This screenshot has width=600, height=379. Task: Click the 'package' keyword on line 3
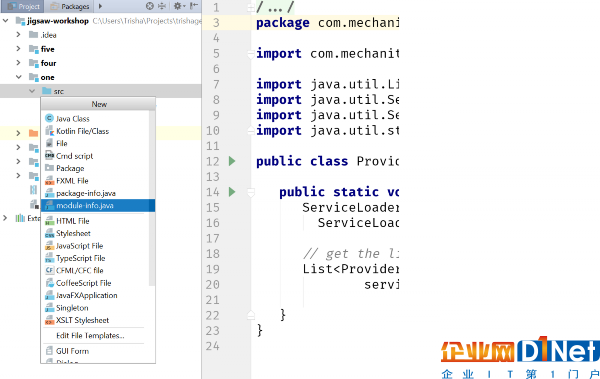point(282,23)
